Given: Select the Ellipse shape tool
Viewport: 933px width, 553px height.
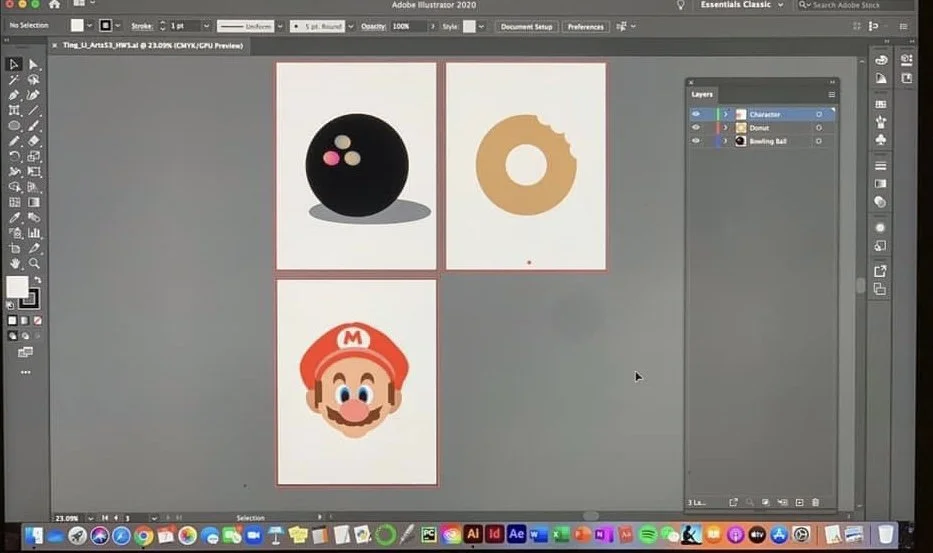Looking at the screenshot, I should pos(14,126).
